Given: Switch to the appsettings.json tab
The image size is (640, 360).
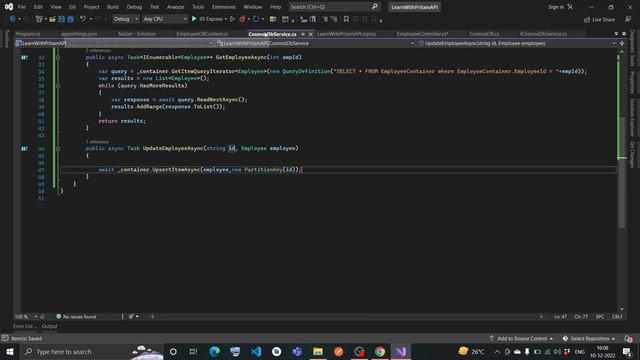Looking at the screenshot, I should 79,34.
